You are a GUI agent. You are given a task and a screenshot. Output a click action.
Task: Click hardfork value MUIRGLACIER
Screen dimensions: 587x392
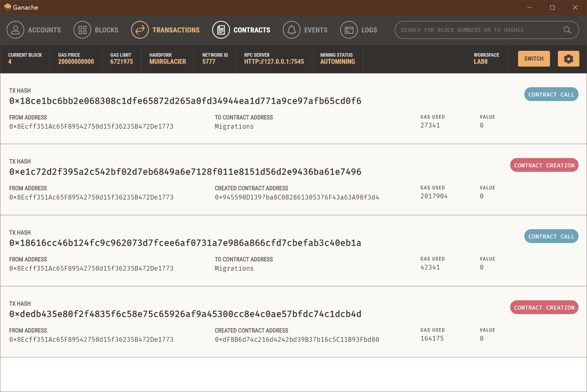[168, 62]
